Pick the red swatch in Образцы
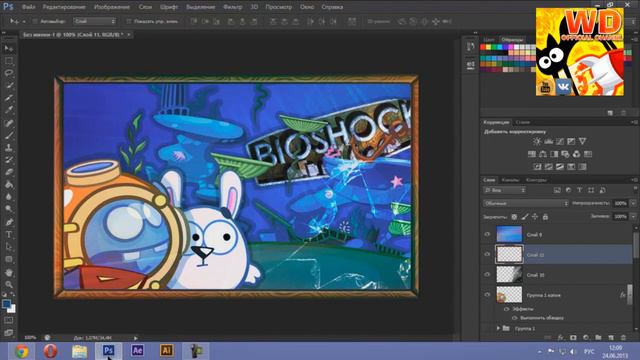 [x=483, y=47]
